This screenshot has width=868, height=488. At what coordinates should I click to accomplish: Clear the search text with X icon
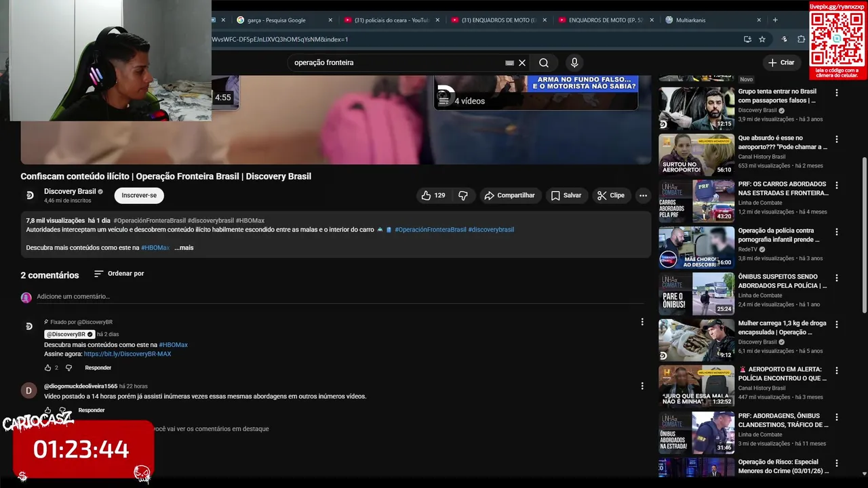[x=522, y=62]
